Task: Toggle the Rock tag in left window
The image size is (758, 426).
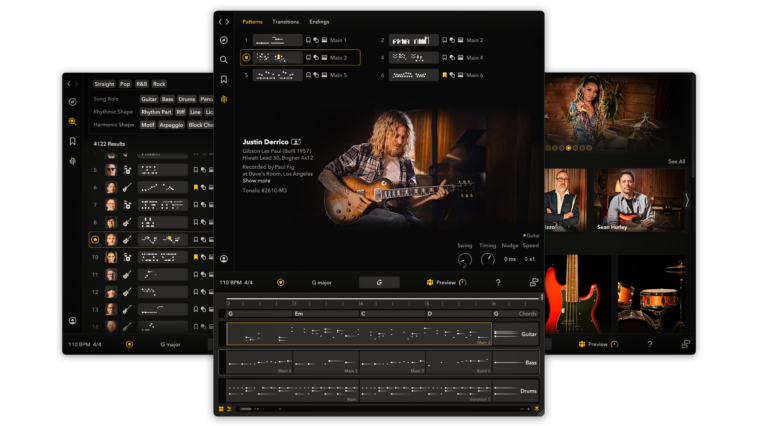Action: coord(159,84)
